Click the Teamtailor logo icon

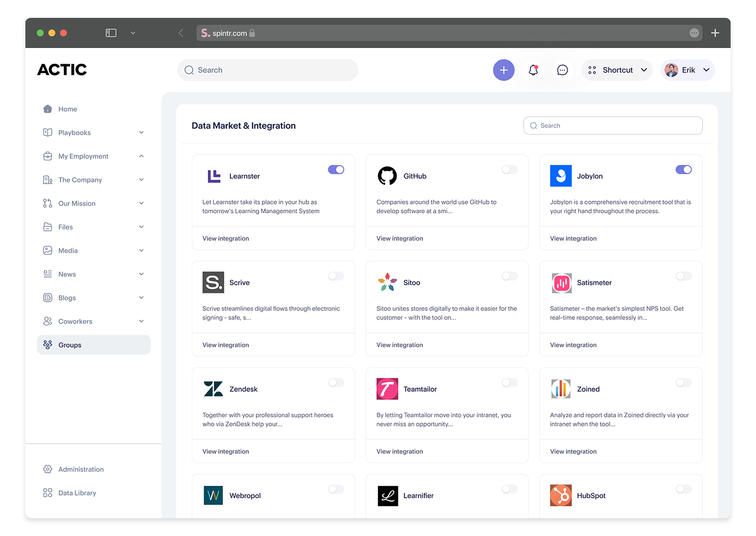click(x=387, y=389)
